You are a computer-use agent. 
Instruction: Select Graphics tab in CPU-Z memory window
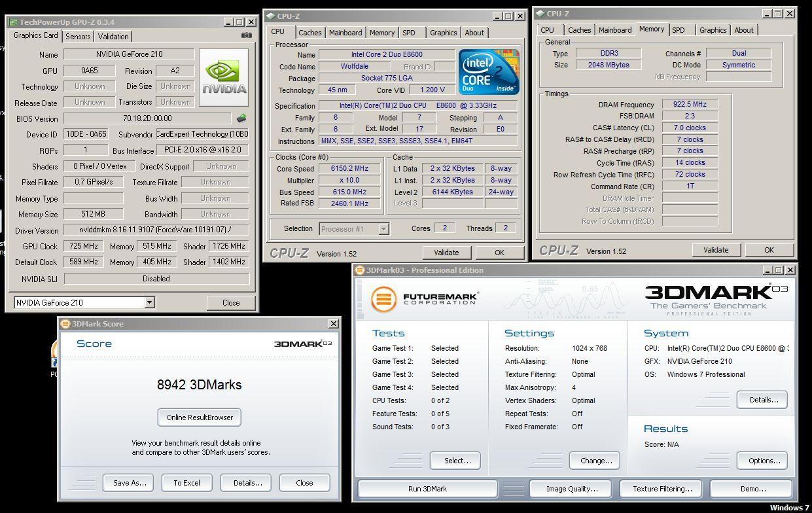pos(713,30)
